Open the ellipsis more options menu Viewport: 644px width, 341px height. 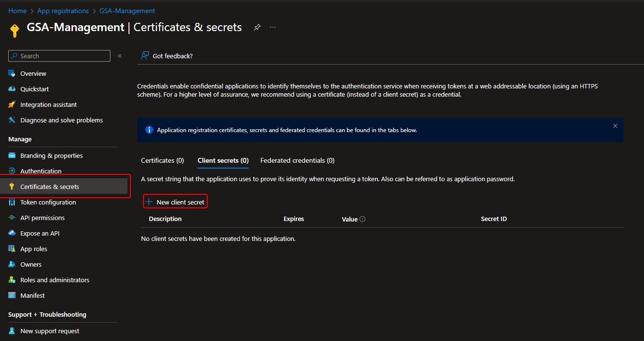click(x=273, y=28)
